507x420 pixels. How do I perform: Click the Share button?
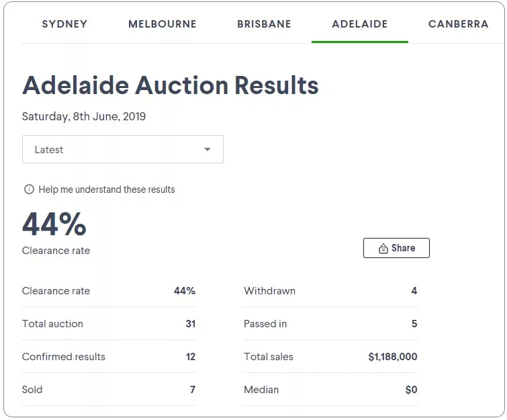pyautogui.click(x=396, y=248)
